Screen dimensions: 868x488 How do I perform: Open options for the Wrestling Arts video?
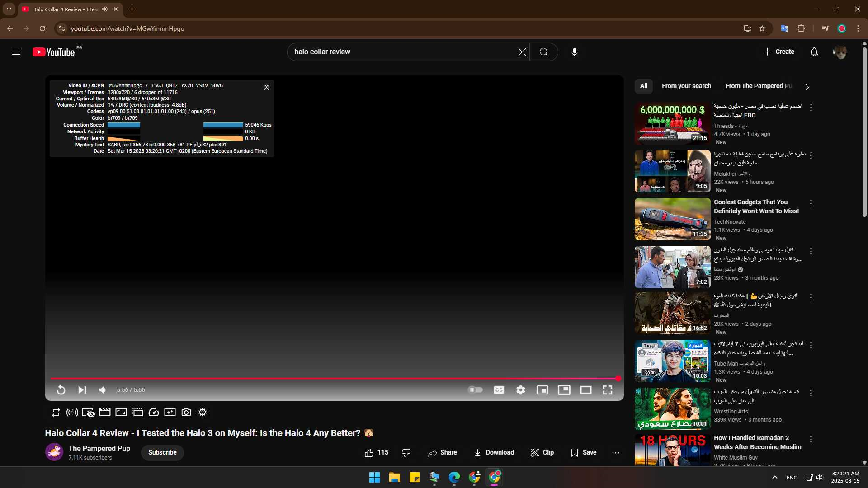click(811, 393)
